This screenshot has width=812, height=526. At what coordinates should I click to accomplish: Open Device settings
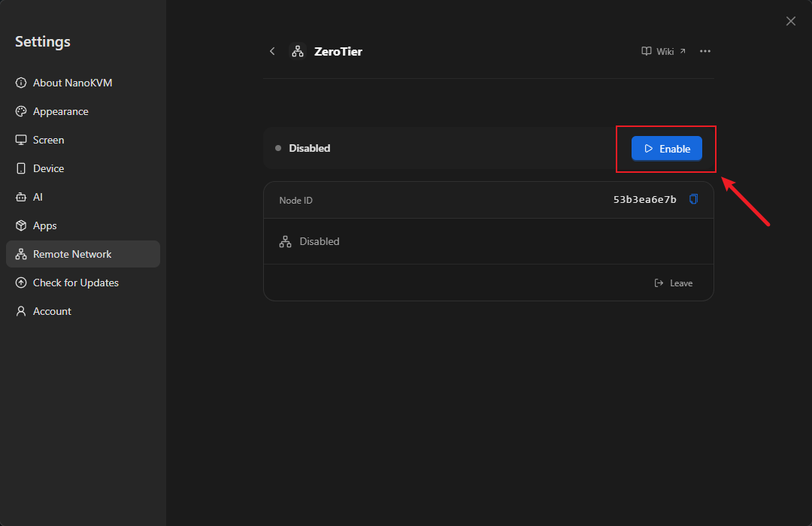pyautogui.click(x=83, y=168)
